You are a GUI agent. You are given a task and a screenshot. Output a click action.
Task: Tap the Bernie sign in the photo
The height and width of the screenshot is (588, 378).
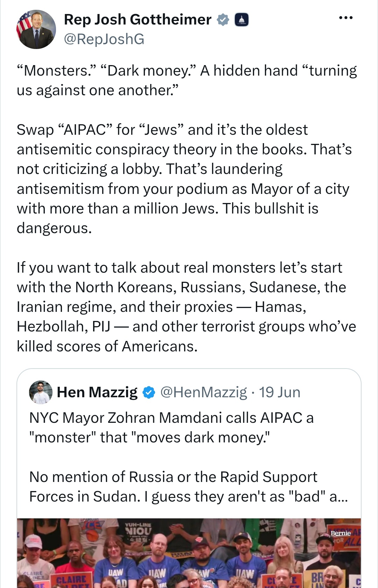pyautogui.click(x=341, y=533)
